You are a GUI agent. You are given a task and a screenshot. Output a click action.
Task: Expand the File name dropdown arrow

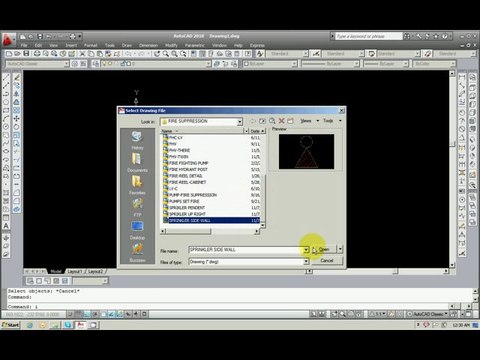(306, 250)
